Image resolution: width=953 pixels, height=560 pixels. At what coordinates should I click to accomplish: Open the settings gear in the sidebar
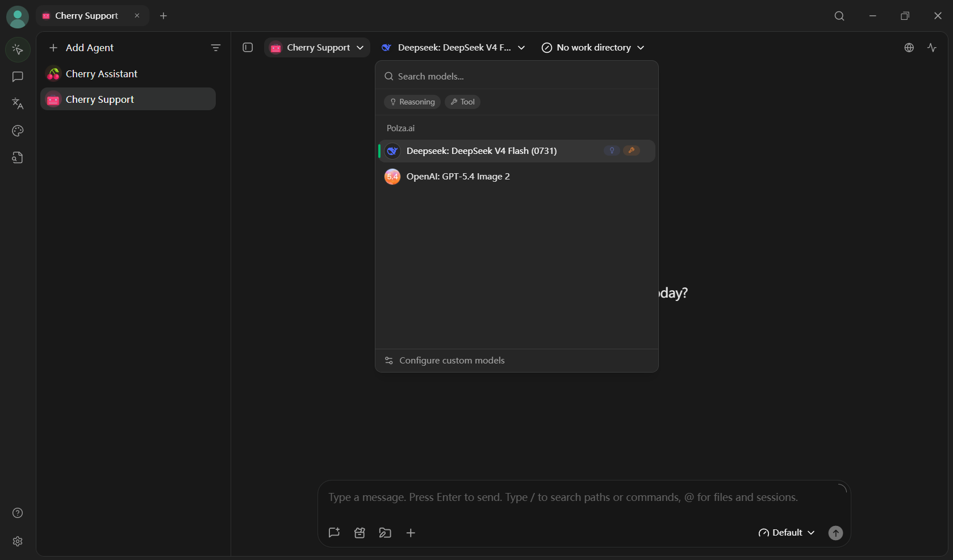point(18,541)
